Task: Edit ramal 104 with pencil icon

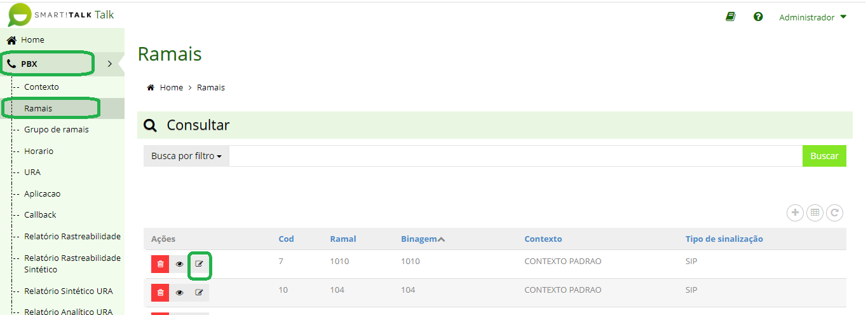Action: (200, 293)
